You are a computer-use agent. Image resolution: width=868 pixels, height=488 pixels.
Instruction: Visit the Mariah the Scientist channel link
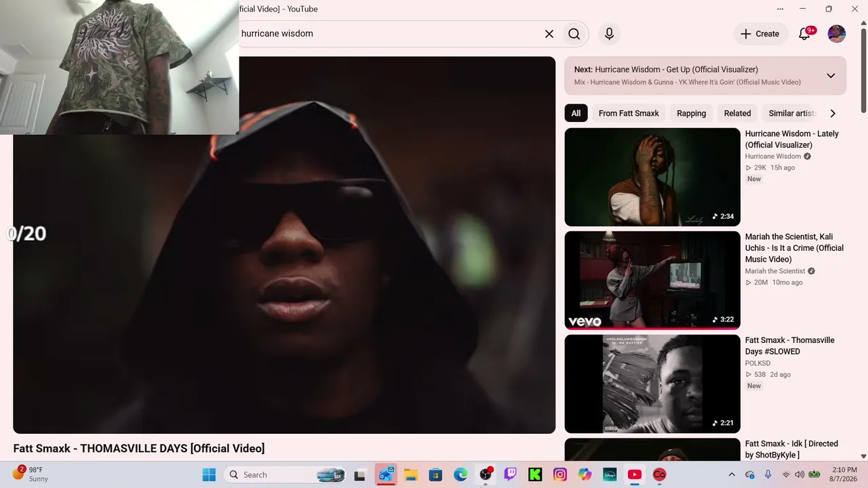point(776,271)
